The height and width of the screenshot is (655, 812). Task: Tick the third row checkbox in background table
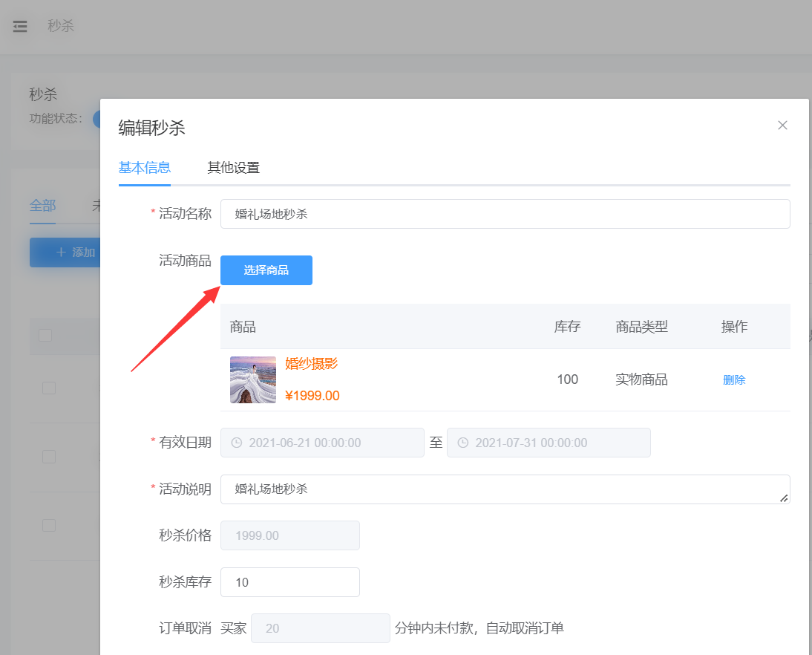point(49,525)
